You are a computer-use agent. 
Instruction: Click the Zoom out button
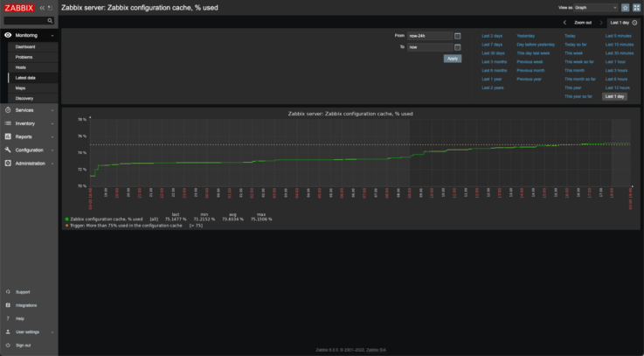(x=583, y=22)
